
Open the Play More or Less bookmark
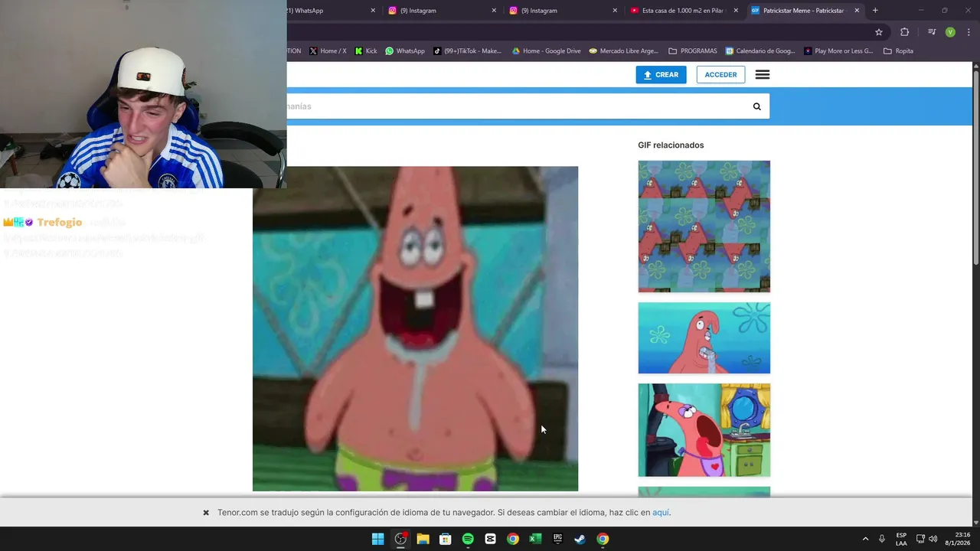pos(838,51)
